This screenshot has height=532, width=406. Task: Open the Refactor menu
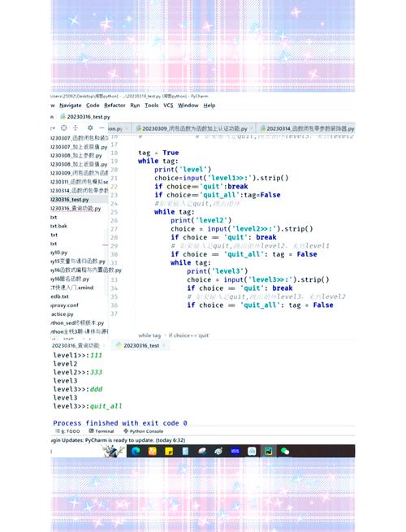pyautogui.click(x=114, y=106)
